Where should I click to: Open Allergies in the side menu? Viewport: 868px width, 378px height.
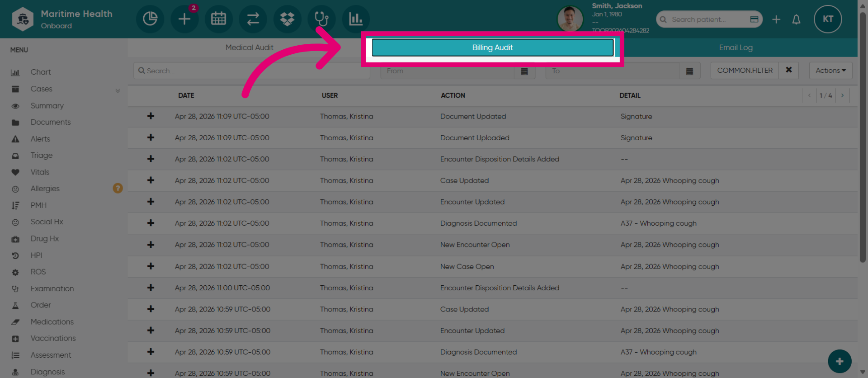click(45, 189)
